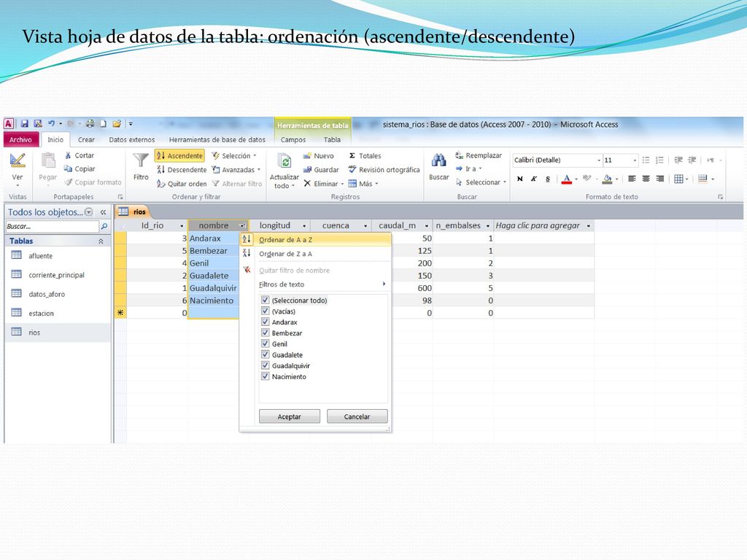
Task: Center align text in ribbon
Action: (646, 179)
